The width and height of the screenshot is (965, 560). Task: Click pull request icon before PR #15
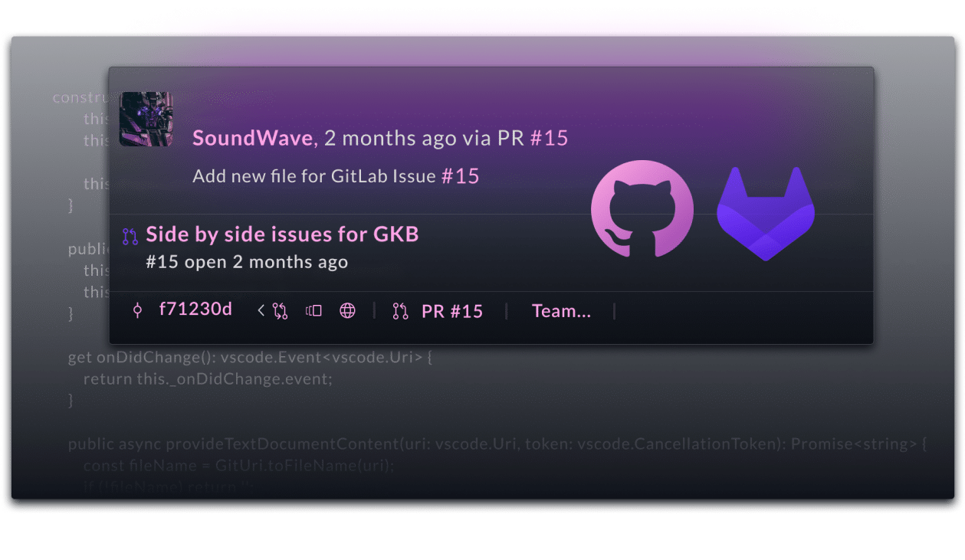[400, 311]
